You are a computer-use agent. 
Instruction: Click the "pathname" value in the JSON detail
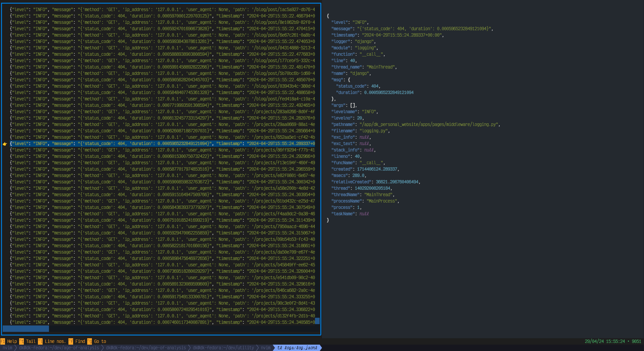(429, 124)
